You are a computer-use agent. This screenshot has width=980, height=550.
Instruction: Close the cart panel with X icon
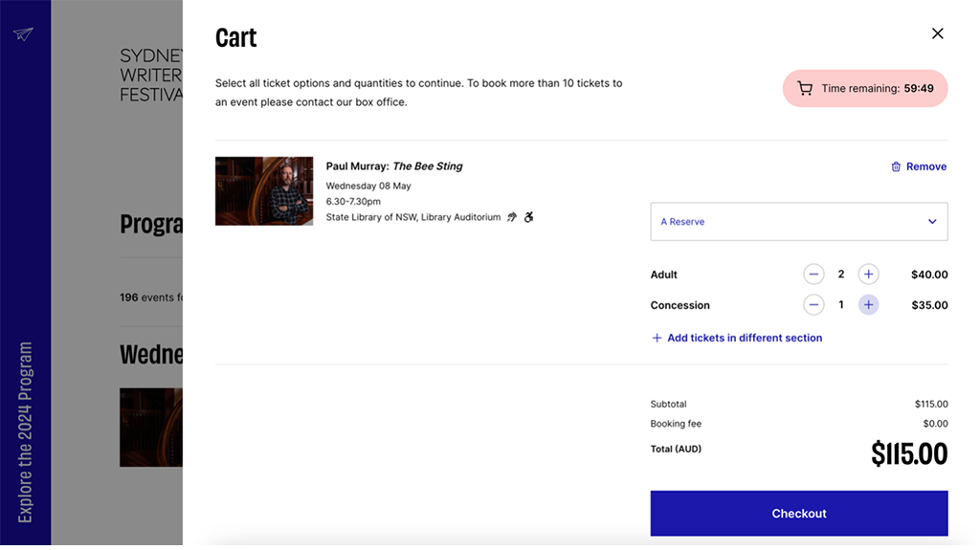(x=937, y=33)
